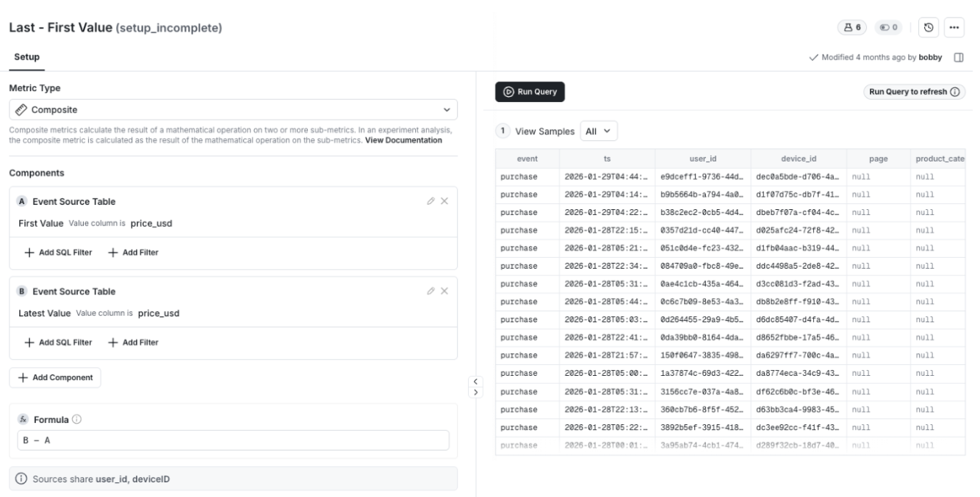
Task: Click the user_id cell 3156cc7e-037a-4a8
Action: tap(702, 391)
